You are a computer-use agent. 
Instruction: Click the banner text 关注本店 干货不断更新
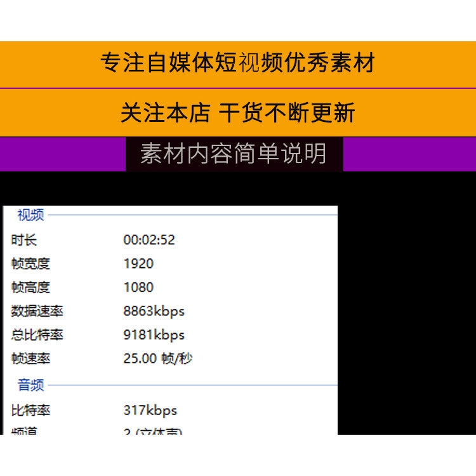[x=238, y=112]
